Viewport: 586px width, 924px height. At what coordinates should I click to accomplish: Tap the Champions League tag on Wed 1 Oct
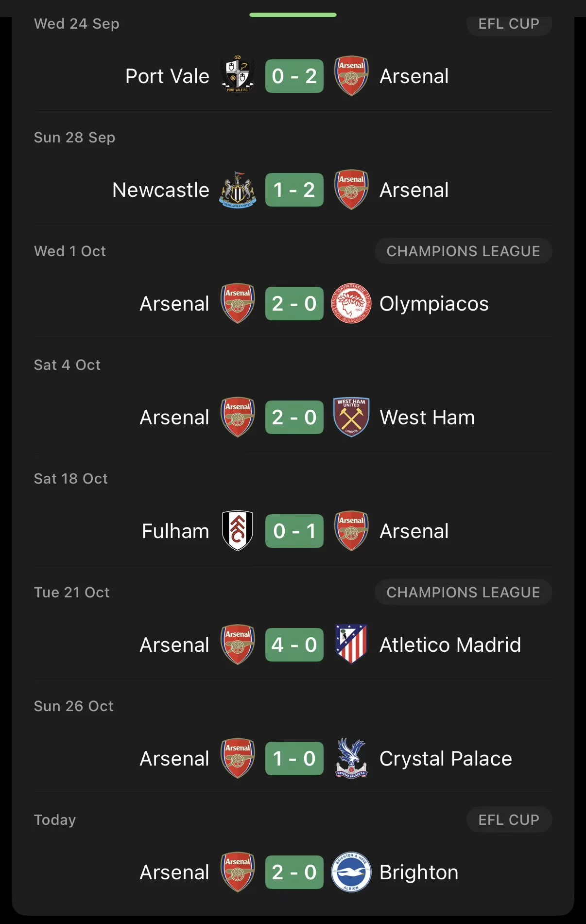point(463,251)
